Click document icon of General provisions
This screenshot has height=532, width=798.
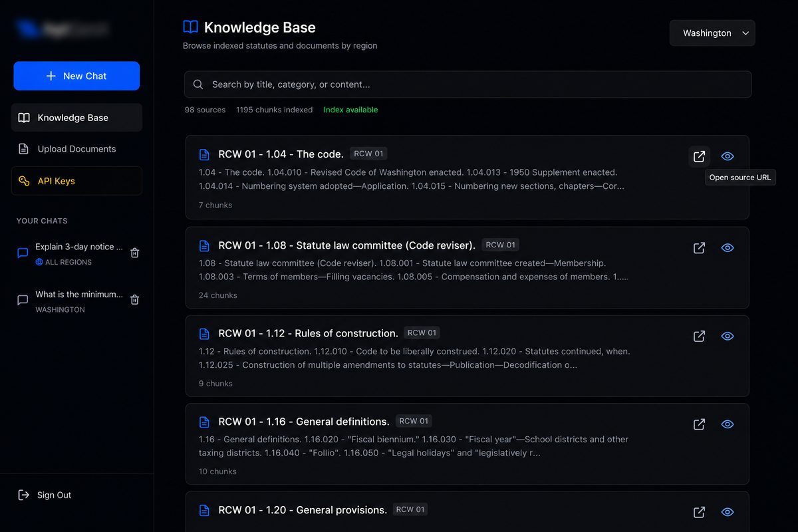[205, 510]
